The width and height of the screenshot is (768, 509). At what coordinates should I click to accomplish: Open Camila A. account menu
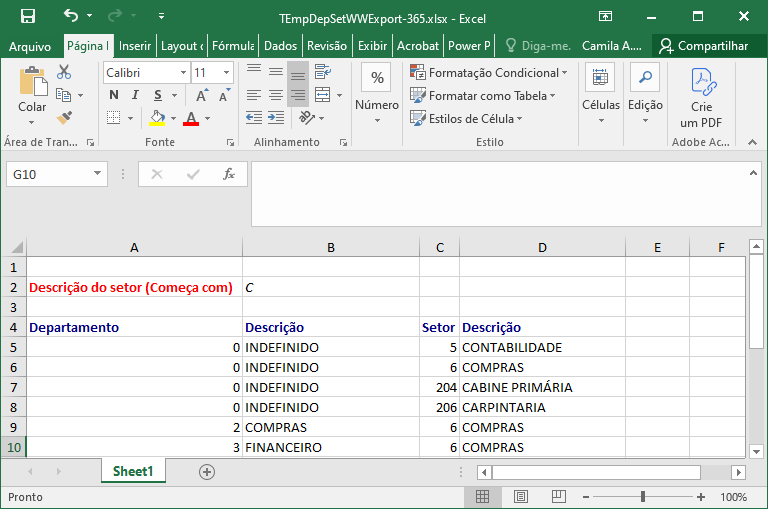coord(612,46)
